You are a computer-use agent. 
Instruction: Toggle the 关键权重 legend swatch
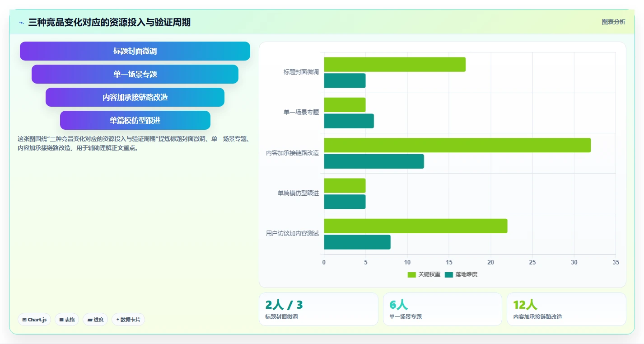click(x=411, y=274)
